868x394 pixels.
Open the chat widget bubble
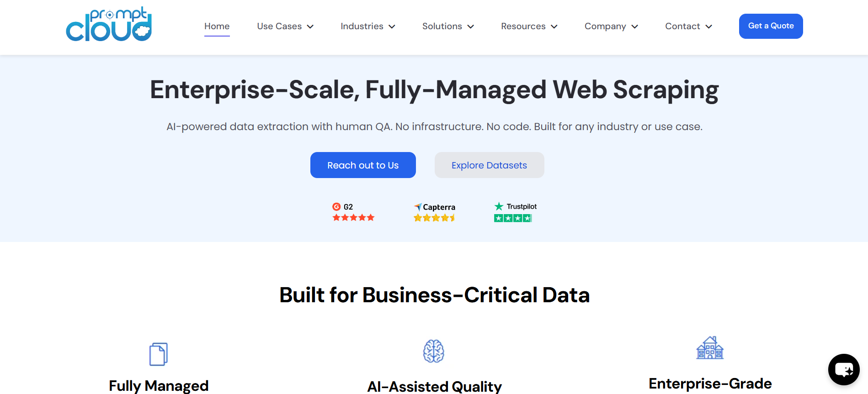click(843, 369)
